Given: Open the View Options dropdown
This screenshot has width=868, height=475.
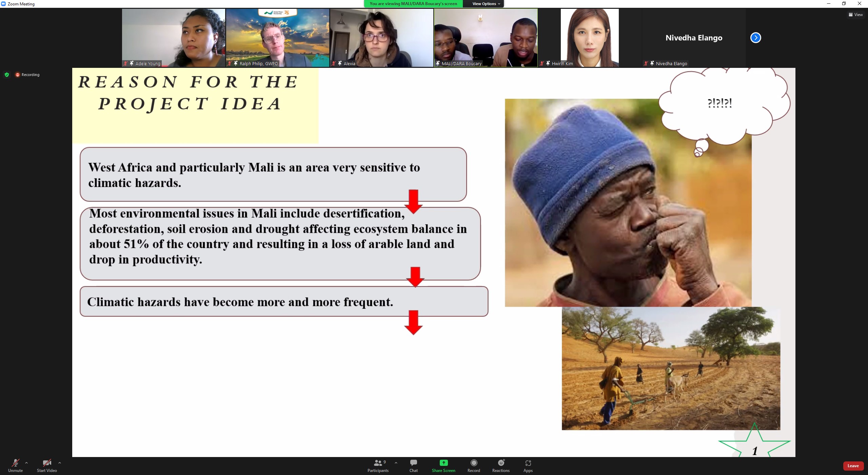Looking at the screenshot, I should click(486, 4).
